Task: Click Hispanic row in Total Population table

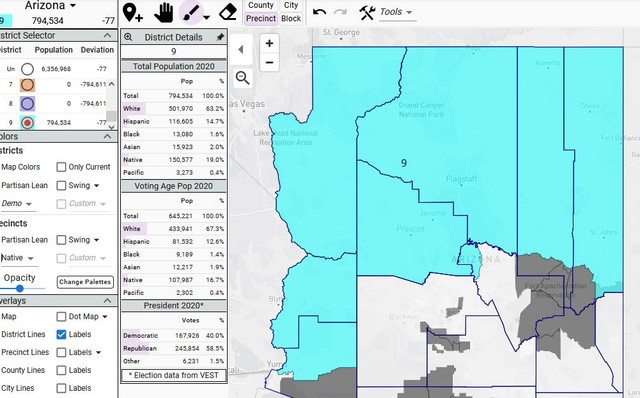Action: pyautogui.click(x=174, y=121)
